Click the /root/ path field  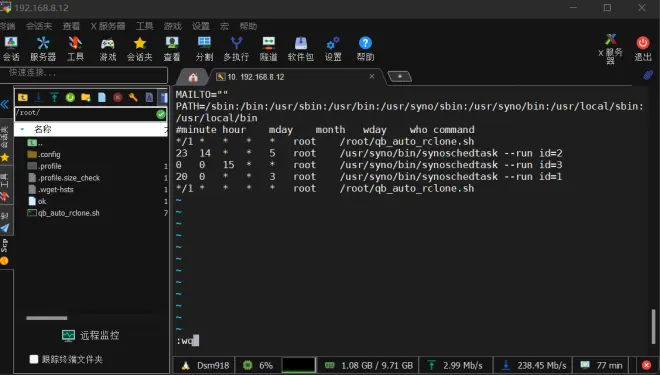point(85,113)
